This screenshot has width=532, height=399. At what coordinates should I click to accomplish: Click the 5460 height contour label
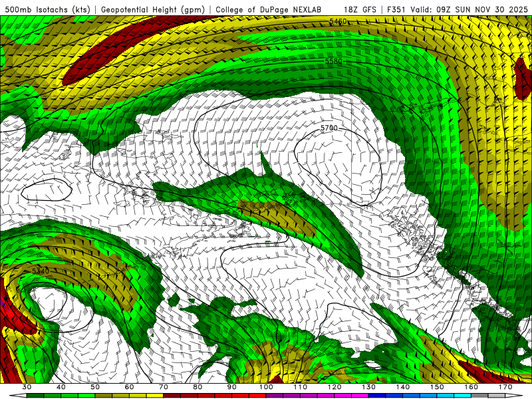click(x=338, y=22)
